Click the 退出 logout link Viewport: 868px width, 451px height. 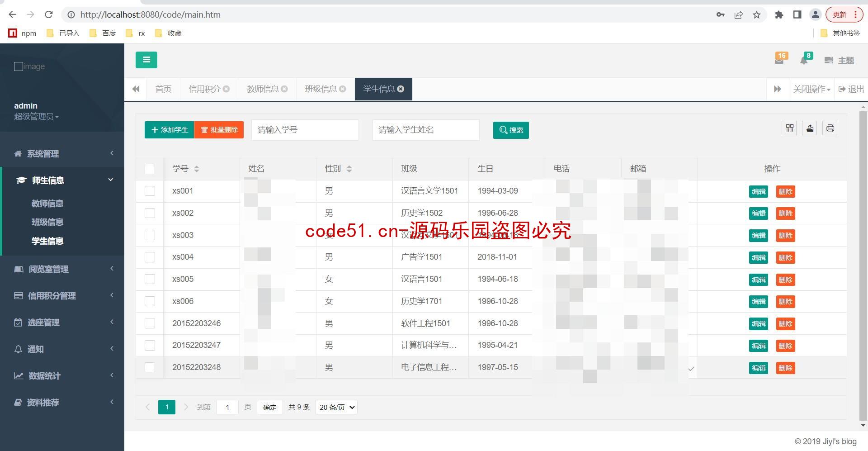(851, 89)
